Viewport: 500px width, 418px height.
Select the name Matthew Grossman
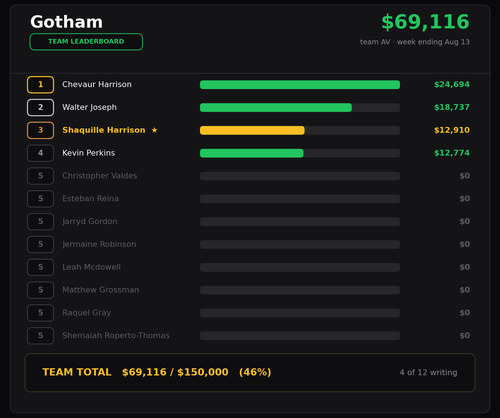tap(100, 290)
